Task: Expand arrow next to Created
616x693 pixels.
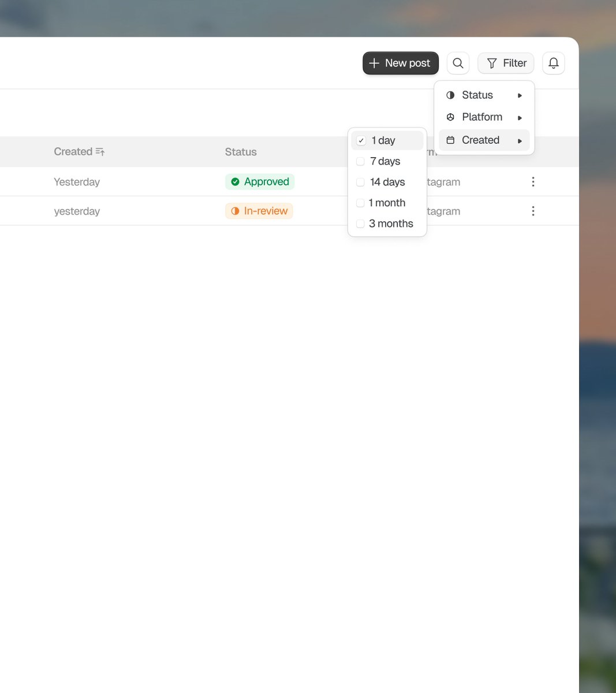Action: [520, 141]
